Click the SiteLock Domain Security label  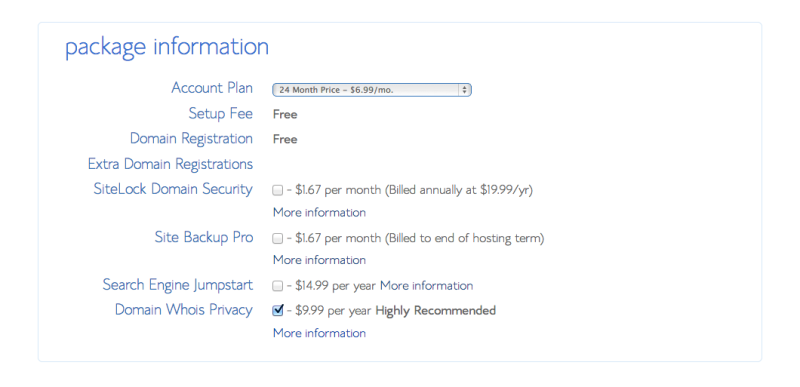pos(173,189)
